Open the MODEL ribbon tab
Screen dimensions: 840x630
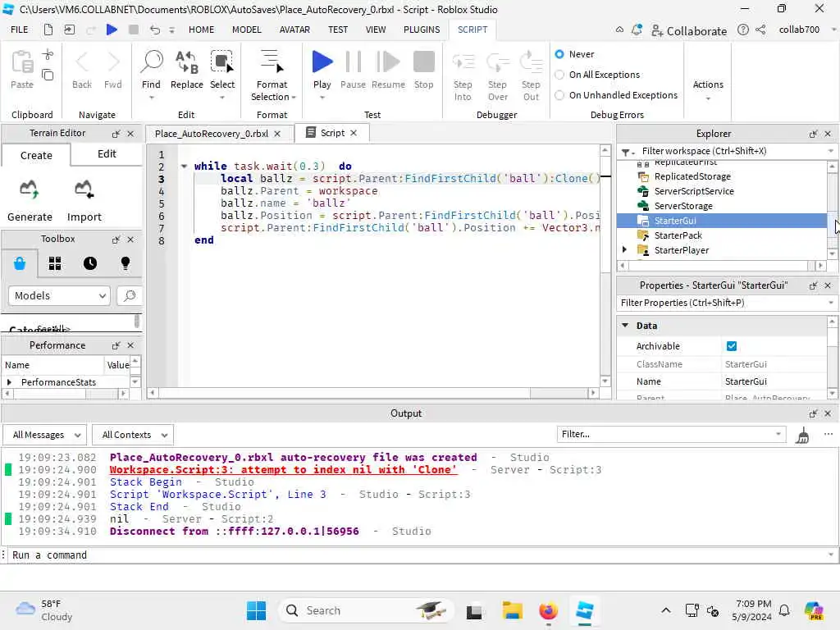pos(246,30)
